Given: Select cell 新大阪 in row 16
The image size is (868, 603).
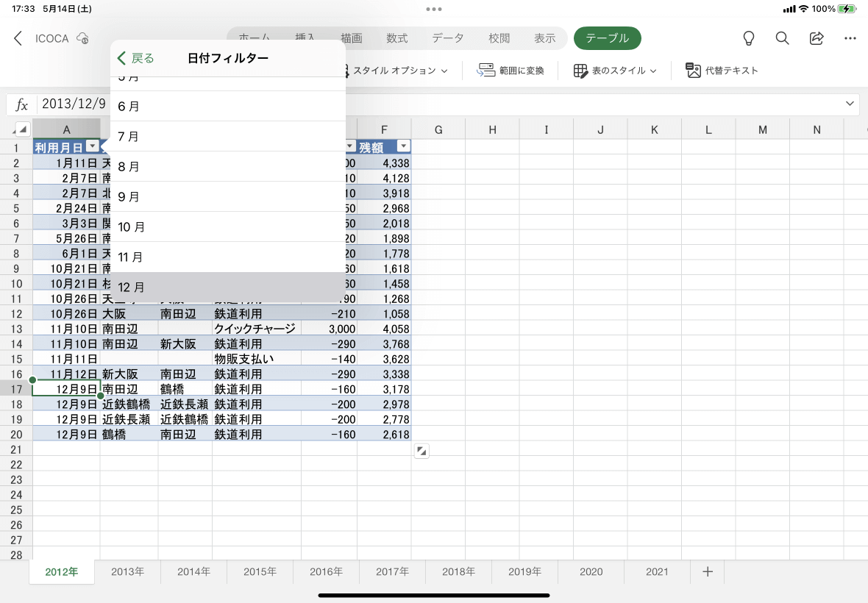Looking at the screenshot, I should click(x=129, y=374).
